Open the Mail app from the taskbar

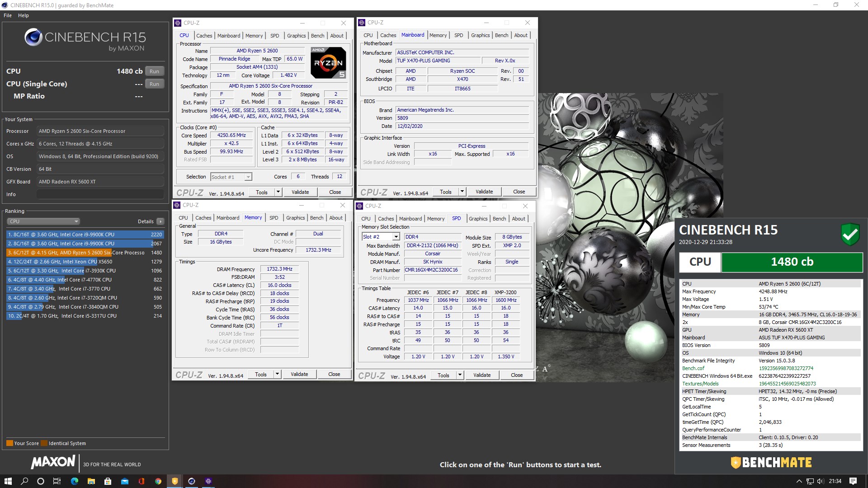(x=125, y=481)
